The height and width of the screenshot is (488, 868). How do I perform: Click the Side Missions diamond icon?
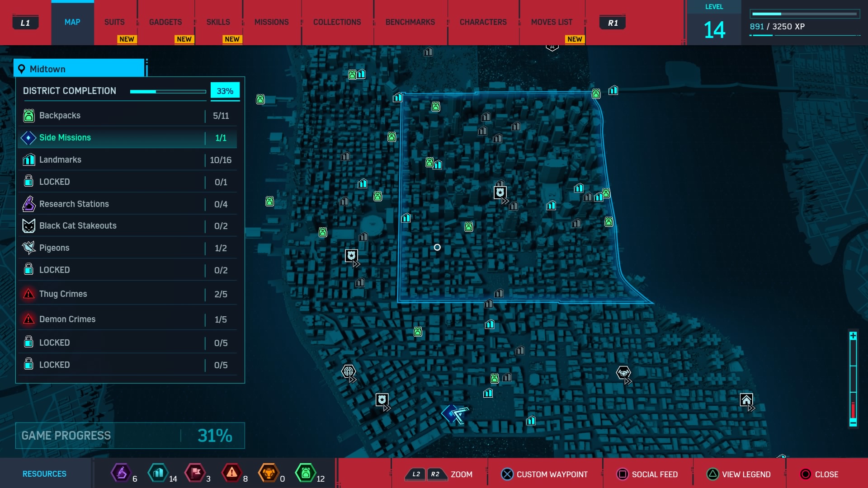click(28, 138)
